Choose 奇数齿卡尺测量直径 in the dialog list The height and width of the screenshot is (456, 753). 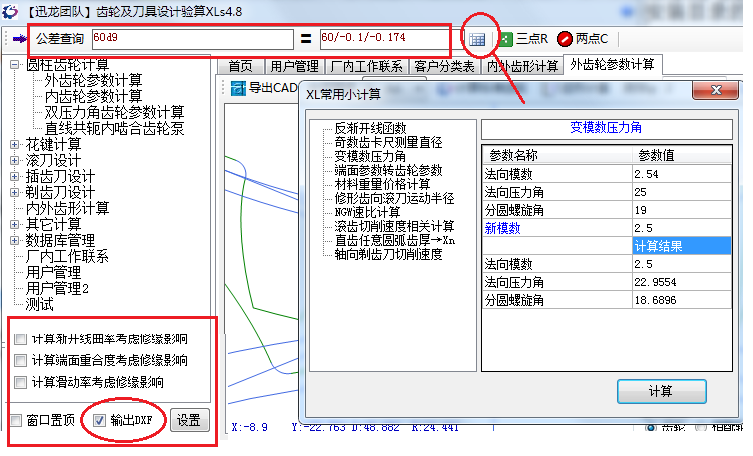(388, 142)
